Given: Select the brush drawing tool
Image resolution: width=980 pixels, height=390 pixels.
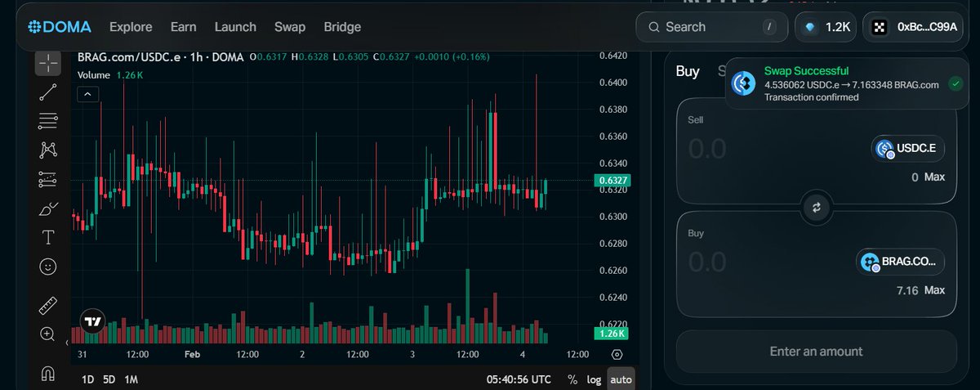Looking at the screenshot, I should tap(48, 208).
